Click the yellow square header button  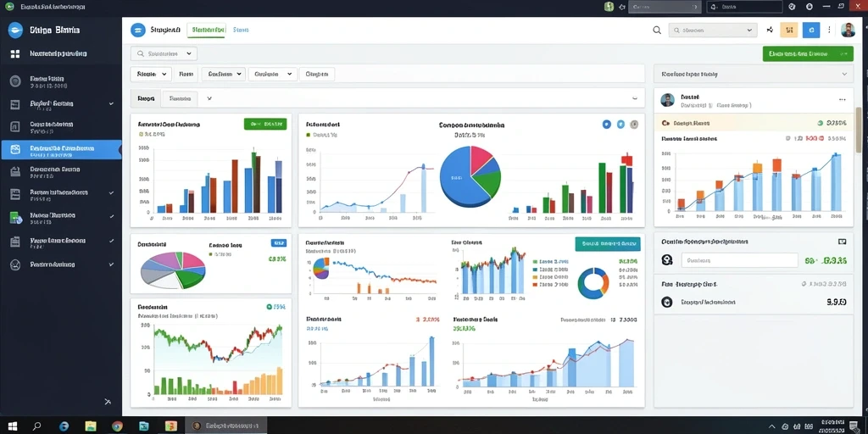pyautogui.click(x=789, y=30)
